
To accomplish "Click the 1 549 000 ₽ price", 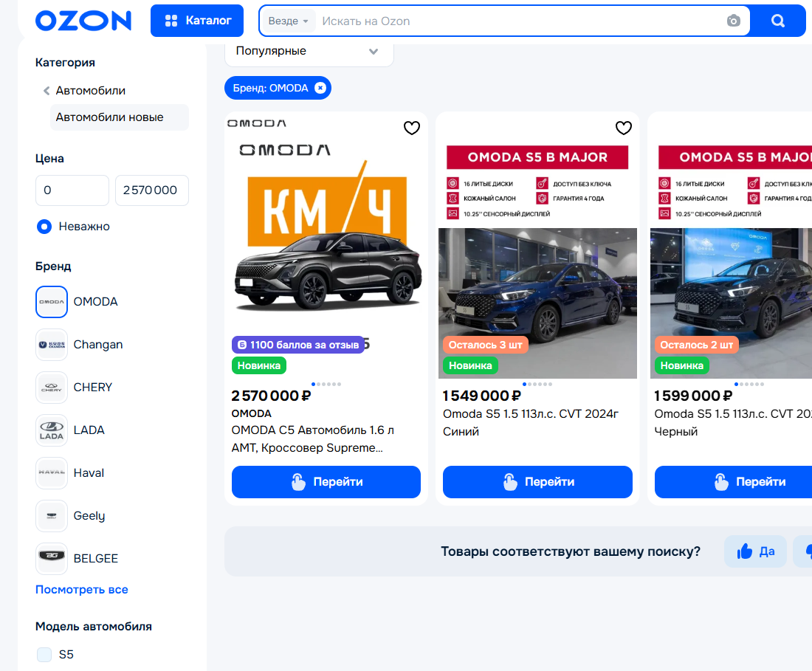I will click(x=481, y=396).
